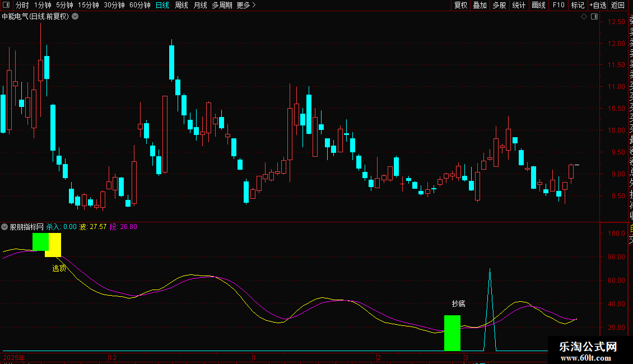
Task: Click the 抄底 signal label
Action: coord(459,304)
